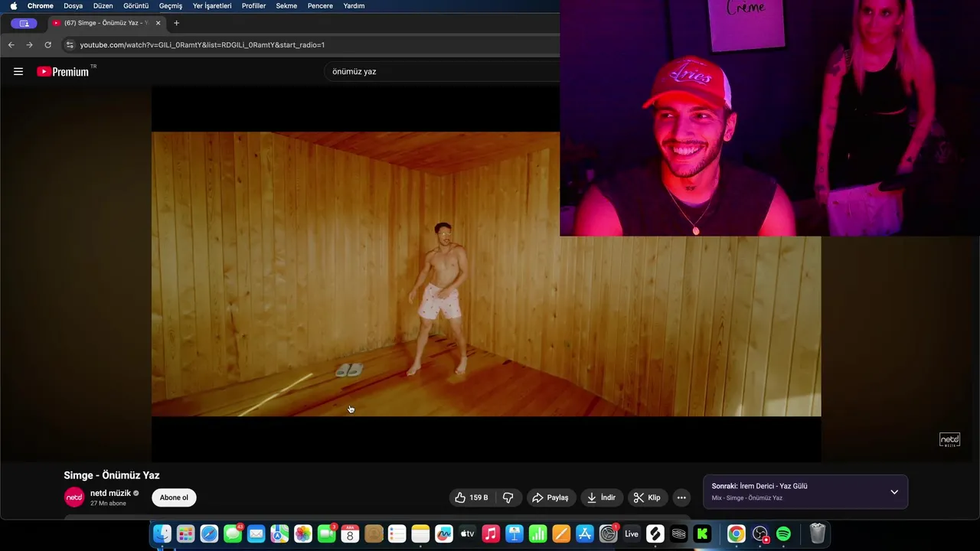
Task: Open the Geçmiş menu
Action: pyautogui.click(x=171, y=5)
